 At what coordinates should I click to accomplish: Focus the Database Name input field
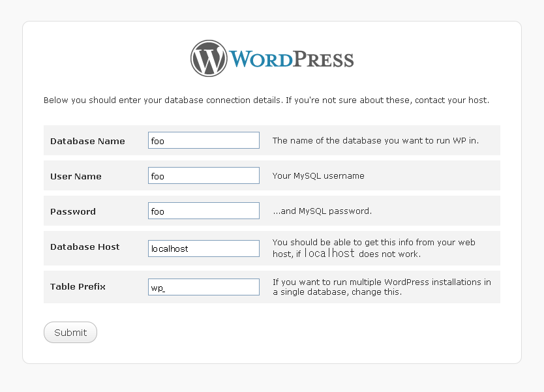pyautogui.click(x=204, y=140)
